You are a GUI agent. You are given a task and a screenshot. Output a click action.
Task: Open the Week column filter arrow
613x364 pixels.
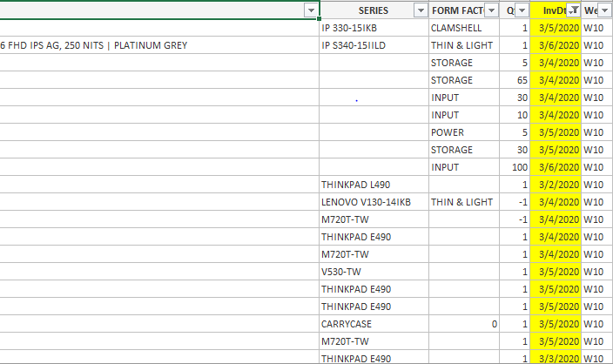pyautogui.click(x=605, y=10)
